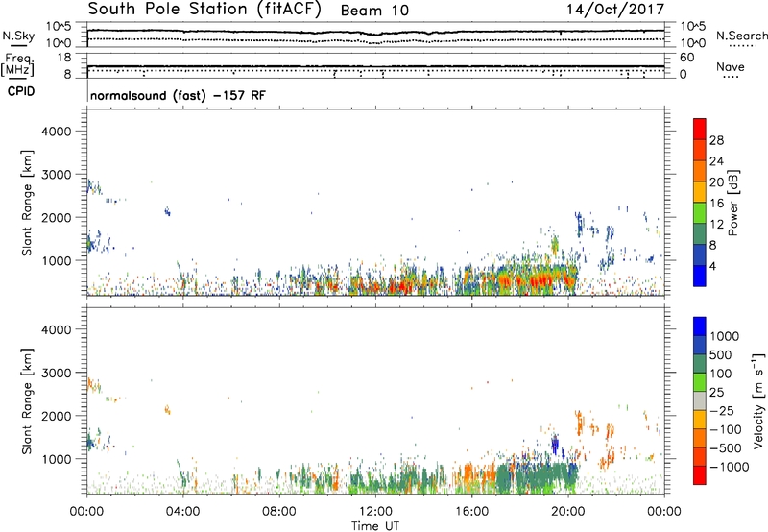The height and width of the screenshot is (532, 768).
Task: Click the '2000' tick of the power panel
Action: [x=56, y=217]
